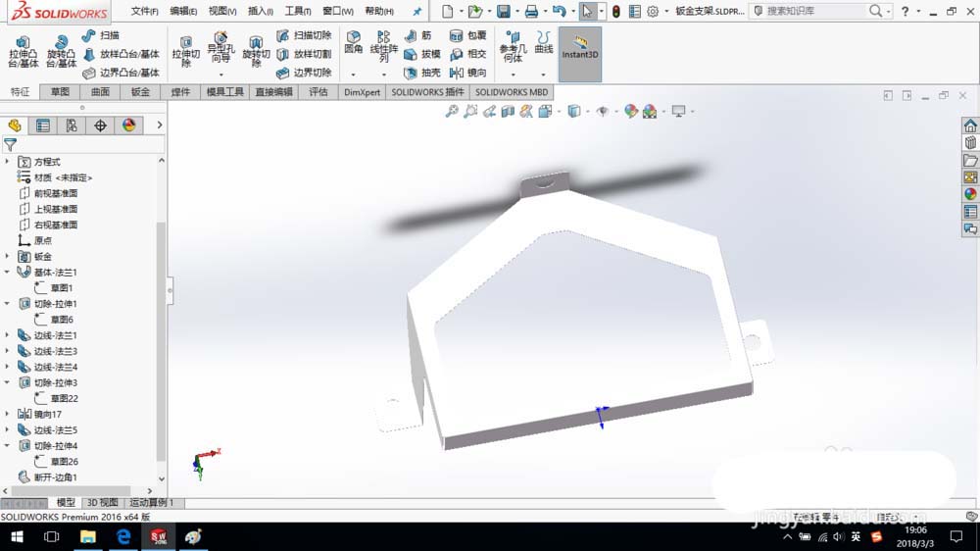The width and height of the screenshot is (980, 551).
Task: Click the Wrap (包覆) tool
Action: click(x=468, y=35)
